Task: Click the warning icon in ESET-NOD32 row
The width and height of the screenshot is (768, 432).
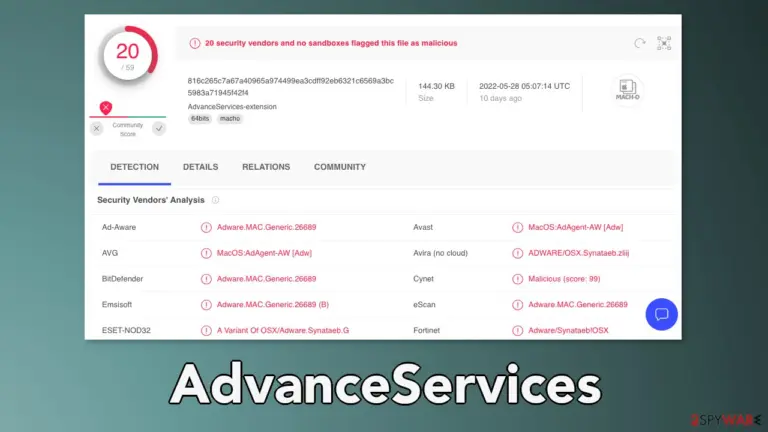Action: click(206, 331)
